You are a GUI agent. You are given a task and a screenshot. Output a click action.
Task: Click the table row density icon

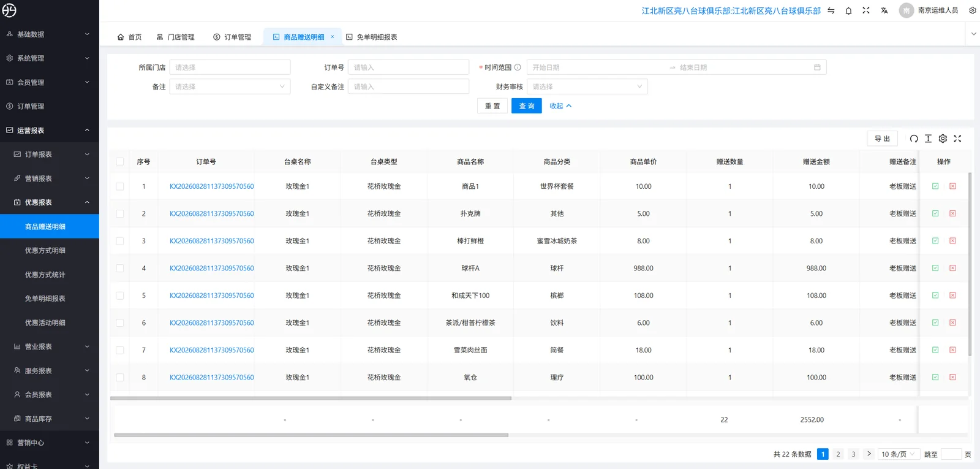point(928,139)
